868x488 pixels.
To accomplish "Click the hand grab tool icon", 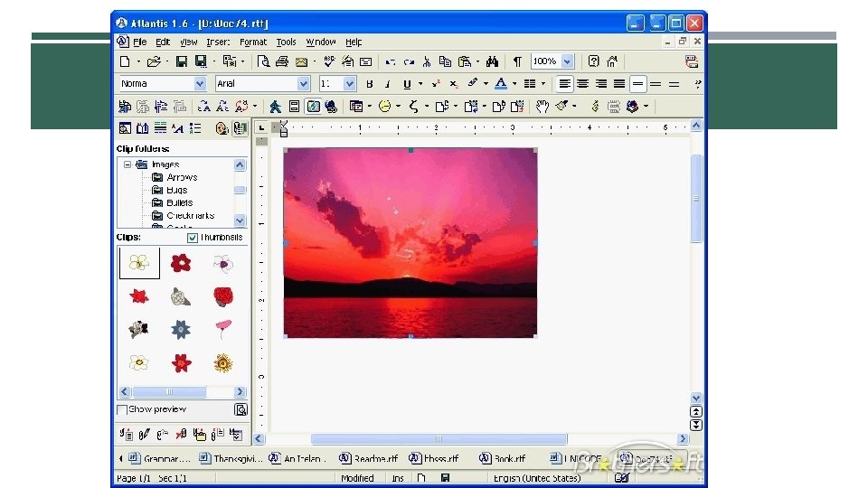I will click(x=542, y=107).
